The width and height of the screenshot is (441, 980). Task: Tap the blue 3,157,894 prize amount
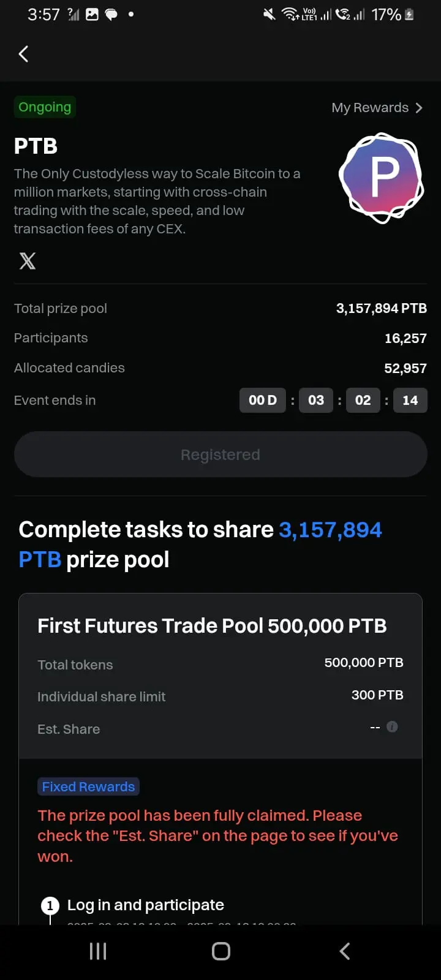point(330,530)
